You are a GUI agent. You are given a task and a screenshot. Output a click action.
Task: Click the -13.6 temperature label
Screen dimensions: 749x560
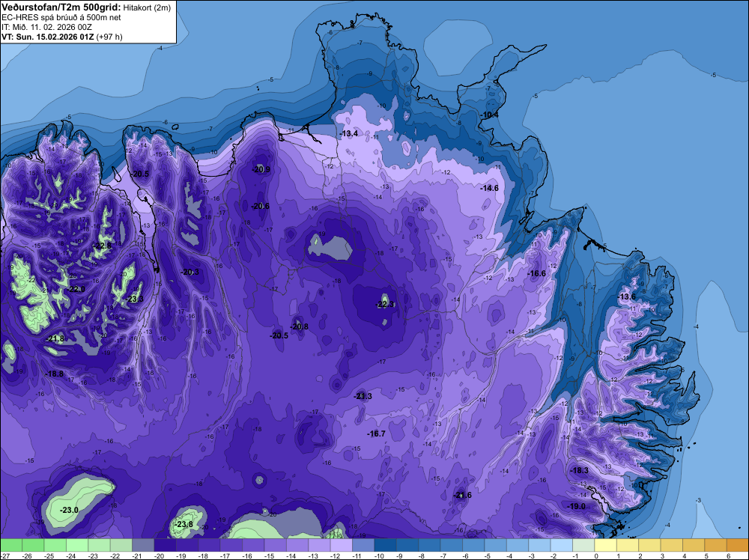[x=627, y=296]
